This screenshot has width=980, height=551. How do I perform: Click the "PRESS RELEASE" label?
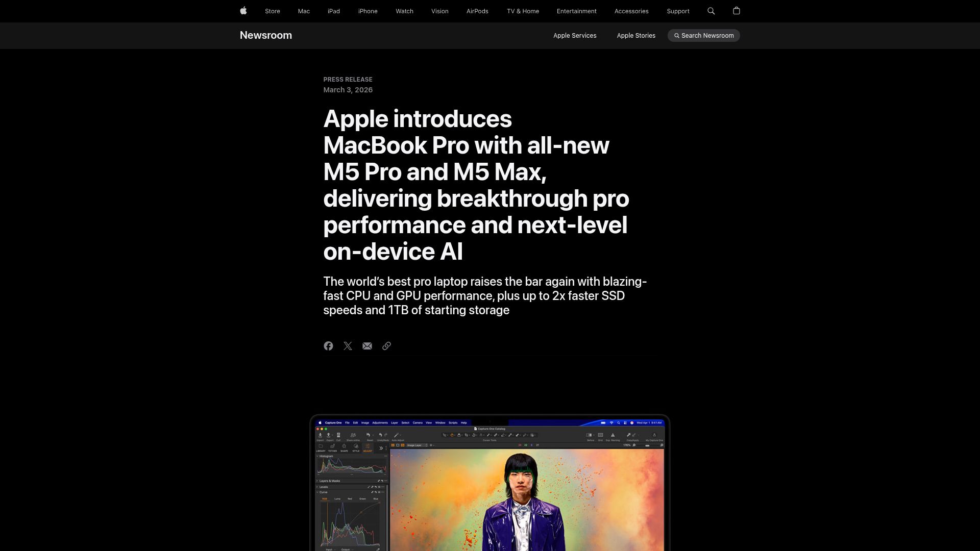click(348, 80)
